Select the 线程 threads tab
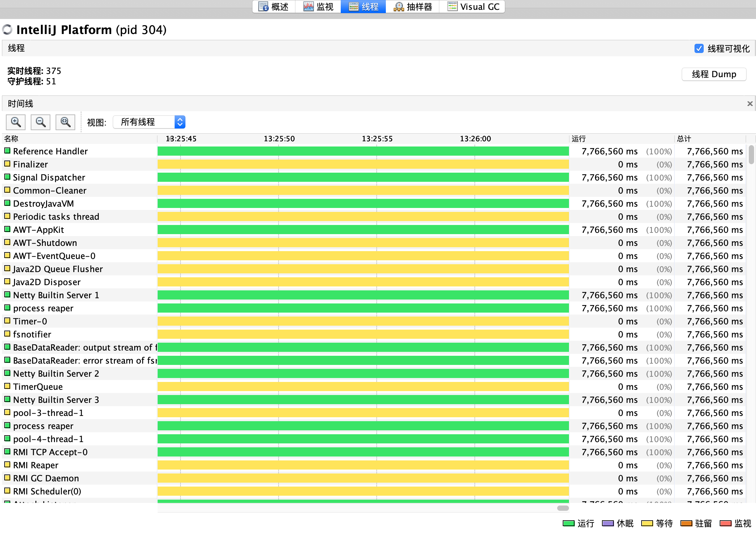The height and width of the screenshot is (533, 756). coord(364,7)
